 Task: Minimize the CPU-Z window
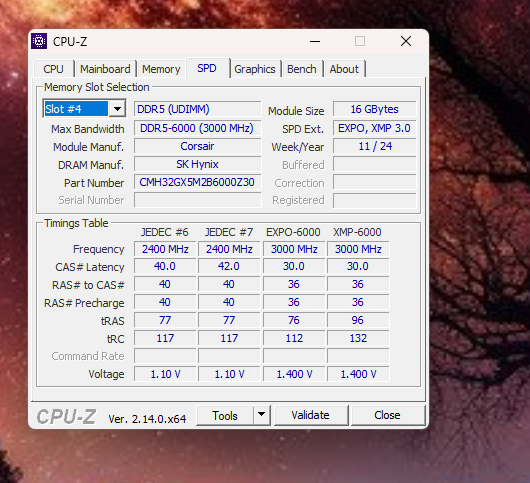[x=315, y=42]
